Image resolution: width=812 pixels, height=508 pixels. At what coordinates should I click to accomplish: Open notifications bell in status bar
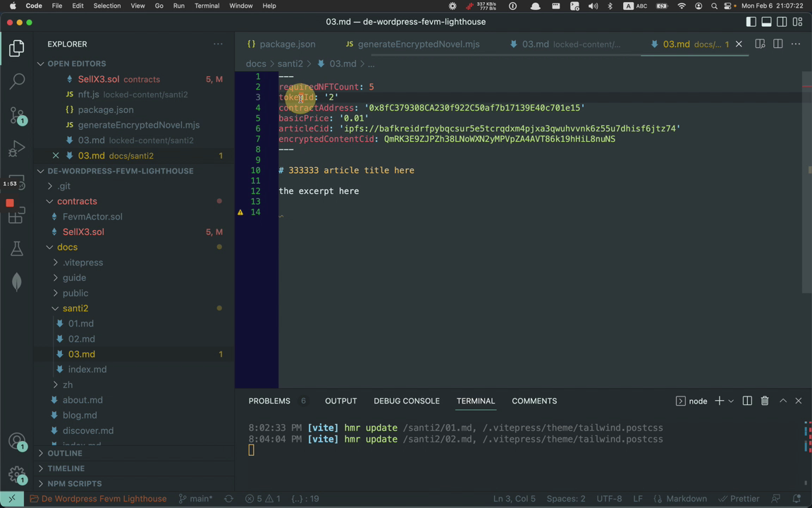(796, 499)
